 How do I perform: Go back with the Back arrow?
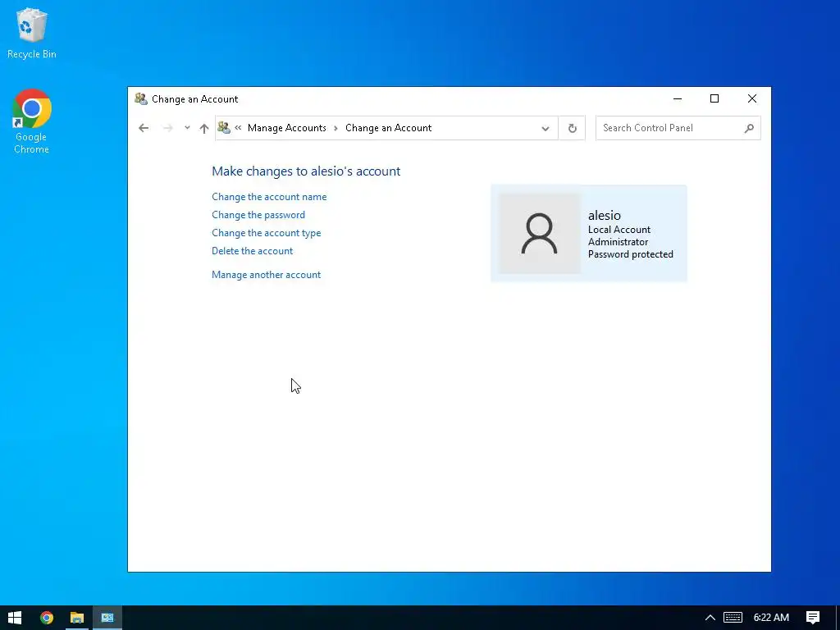(x=144, y=128)
